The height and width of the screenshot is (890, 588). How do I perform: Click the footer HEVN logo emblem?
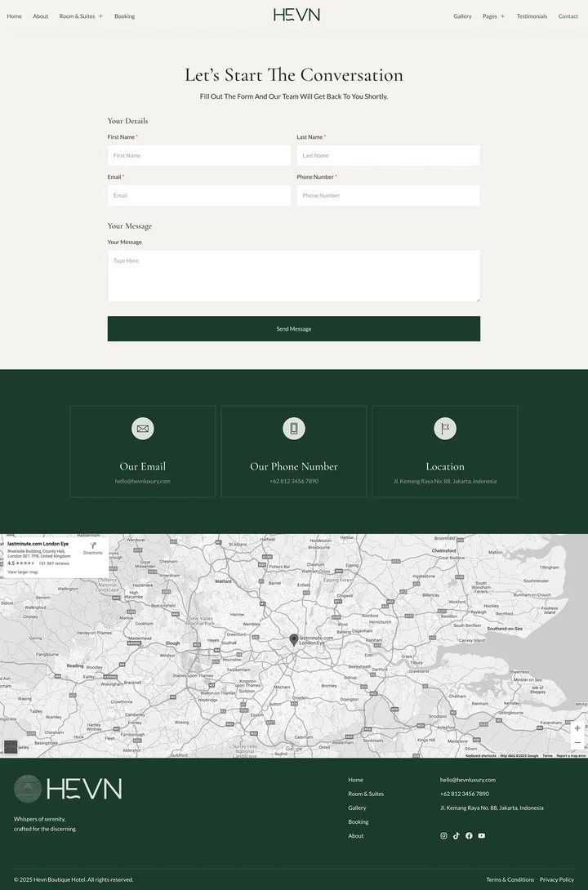point(28,789)
